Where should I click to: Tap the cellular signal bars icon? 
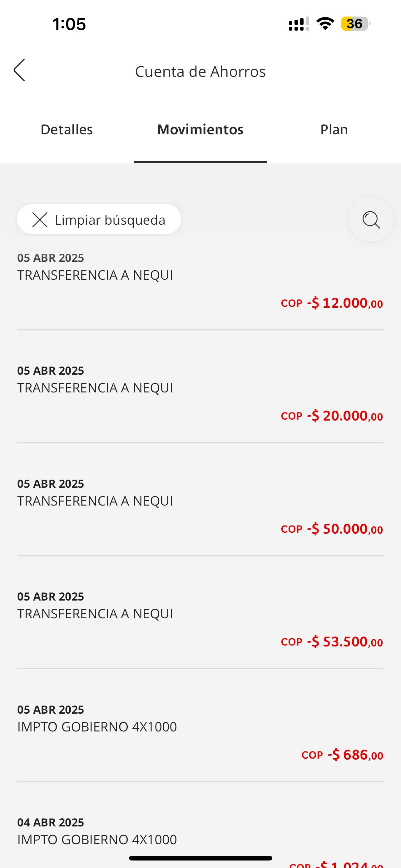(299, 24)
